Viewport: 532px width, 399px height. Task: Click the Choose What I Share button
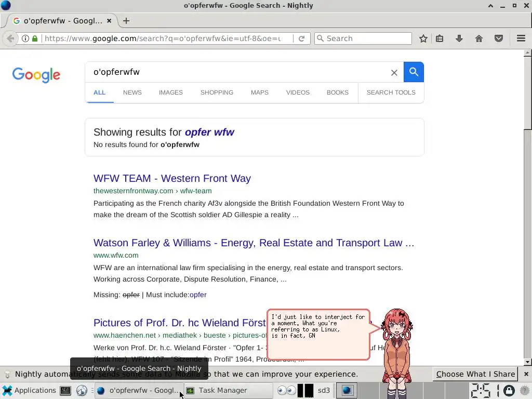click(475, 374)
